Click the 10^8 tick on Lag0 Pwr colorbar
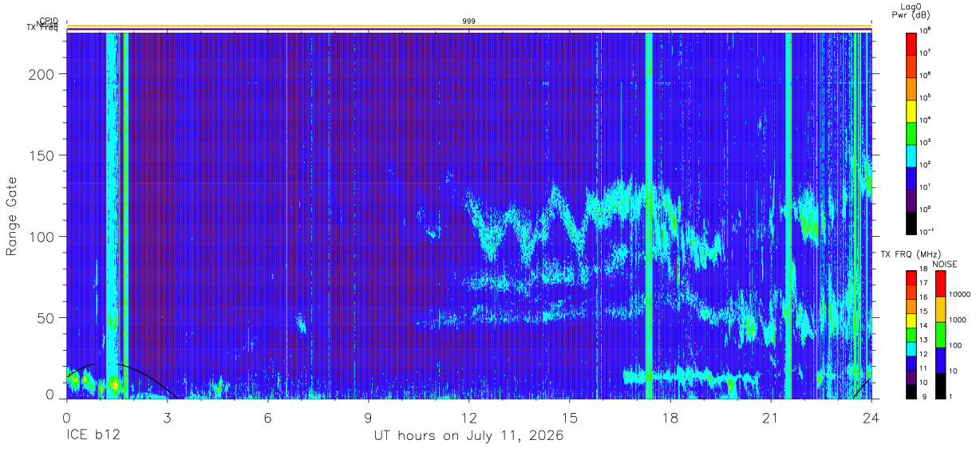980x452 pixels. (927, 30)
